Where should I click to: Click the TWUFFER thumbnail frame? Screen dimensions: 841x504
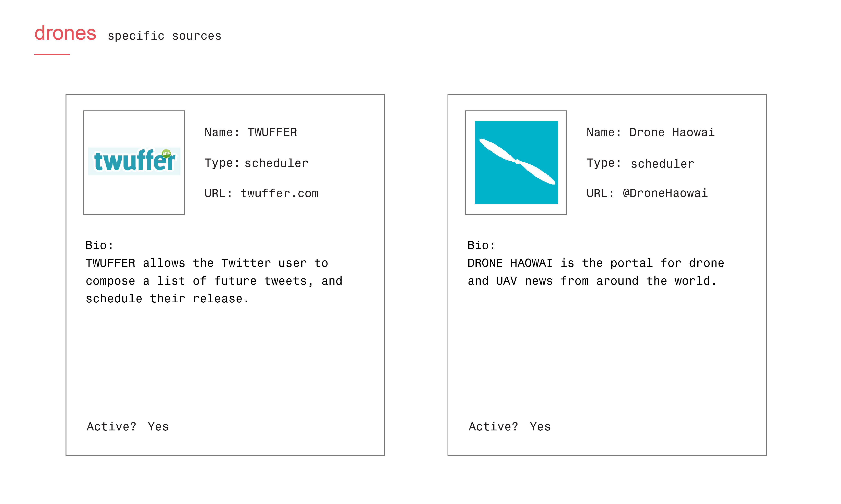point(134,163)
